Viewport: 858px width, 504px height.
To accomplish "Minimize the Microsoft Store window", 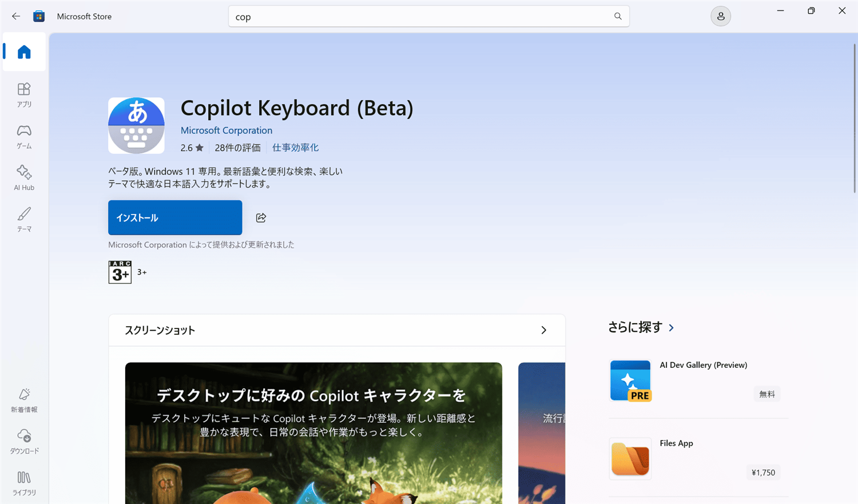I will (780, 11).
